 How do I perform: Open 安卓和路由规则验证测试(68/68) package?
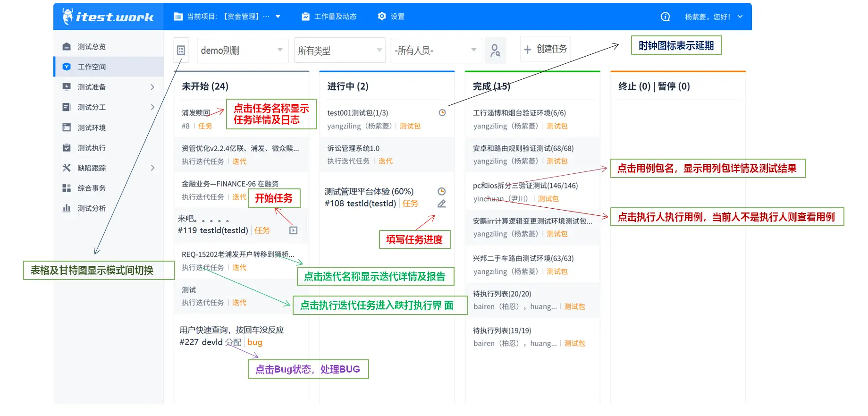523,148
